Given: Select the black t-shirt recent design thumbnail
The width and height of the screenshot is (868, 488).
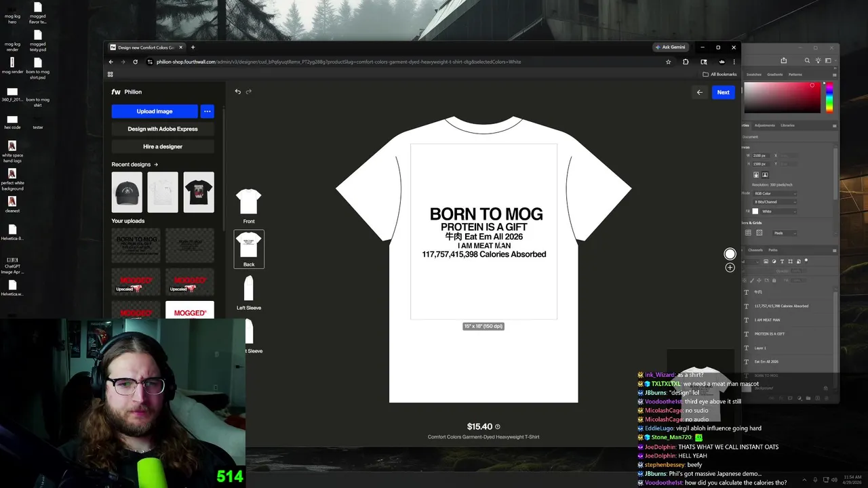Looking at the screenshot, I should point(199,192).
